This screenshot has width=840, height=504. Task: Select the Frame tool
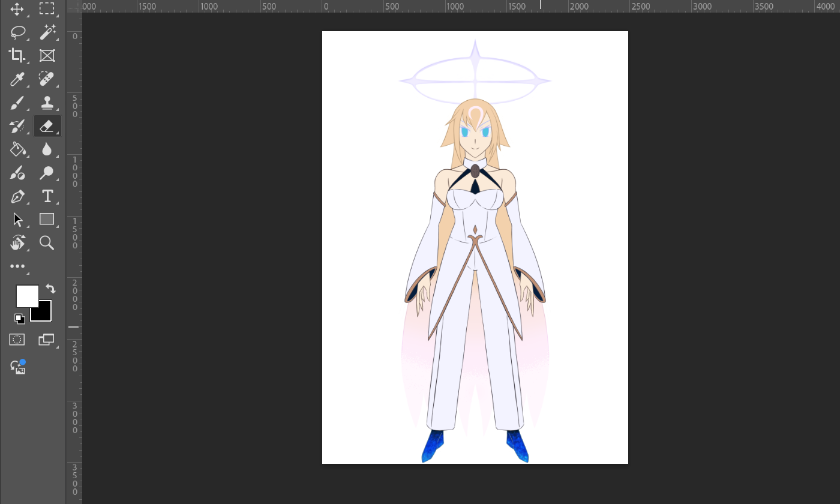(47, 56)
